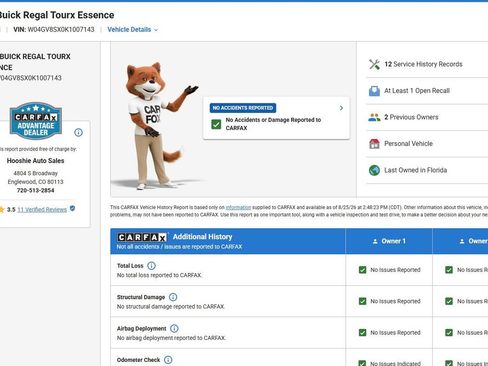The width and height of the screenshot is (488, 366).
Task: Click the Airbag Deployment row label
Action: [x=141, y=328]
